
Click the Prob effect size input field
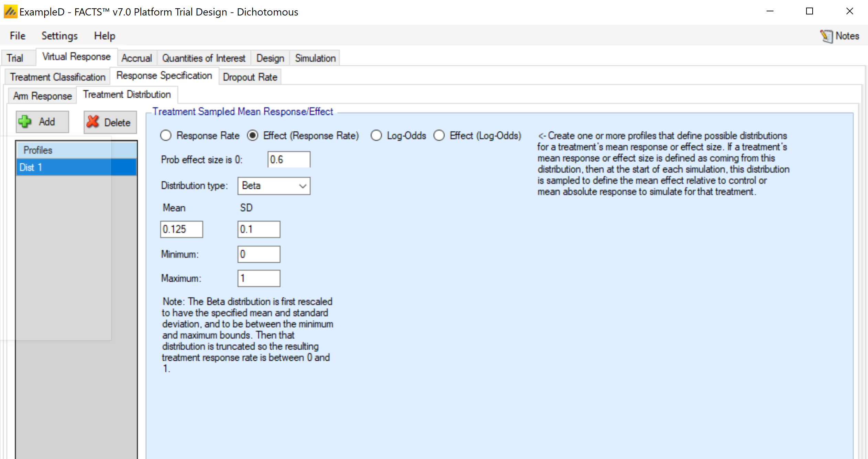coord(288,160)
